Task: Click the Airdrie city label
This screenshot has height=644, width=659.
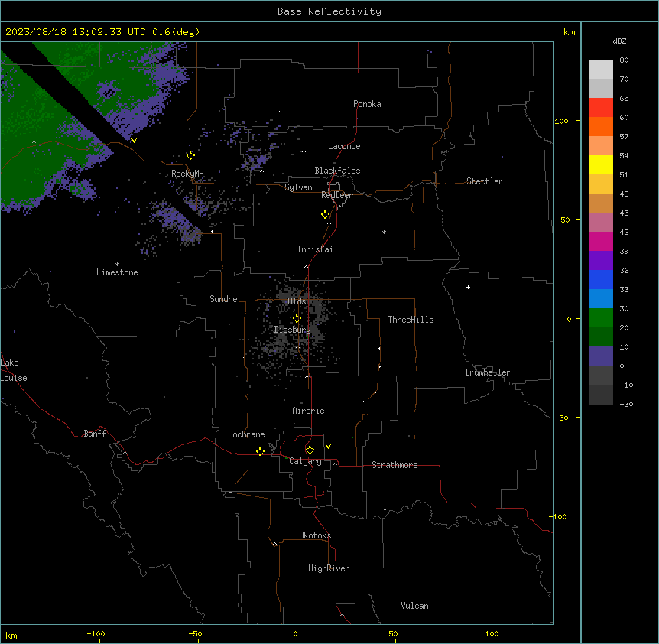Action: click(308, 411)
